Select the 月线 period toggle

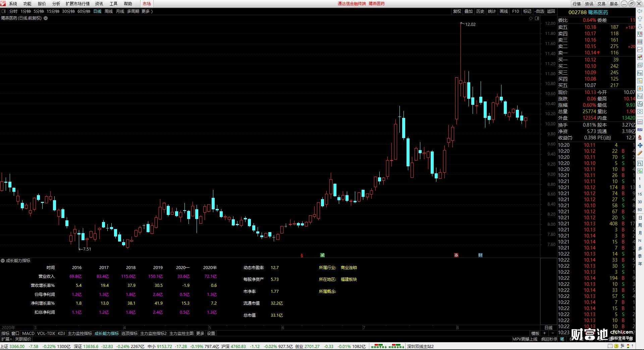click(x=120, y=11)
